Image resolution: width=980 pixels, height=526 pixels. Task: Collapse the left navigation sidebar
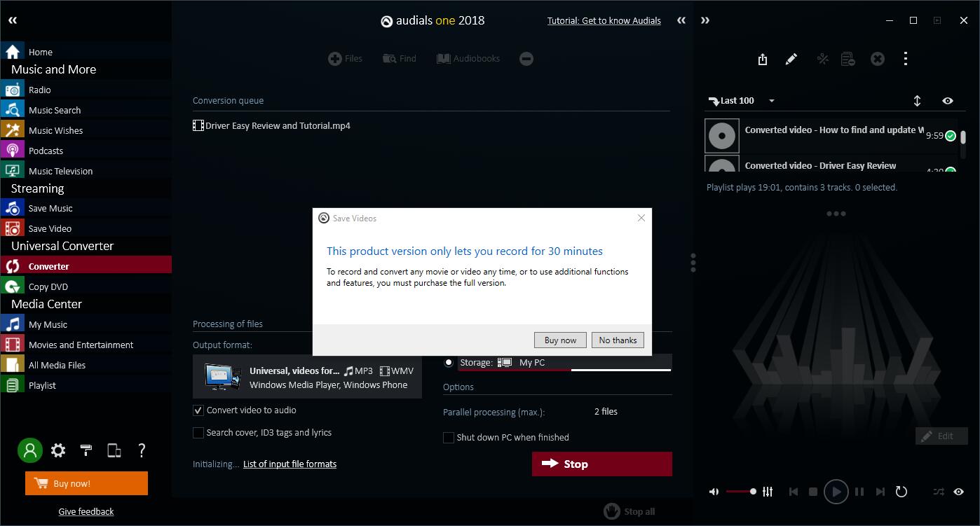pyautogui.click(x=13, y=20)
